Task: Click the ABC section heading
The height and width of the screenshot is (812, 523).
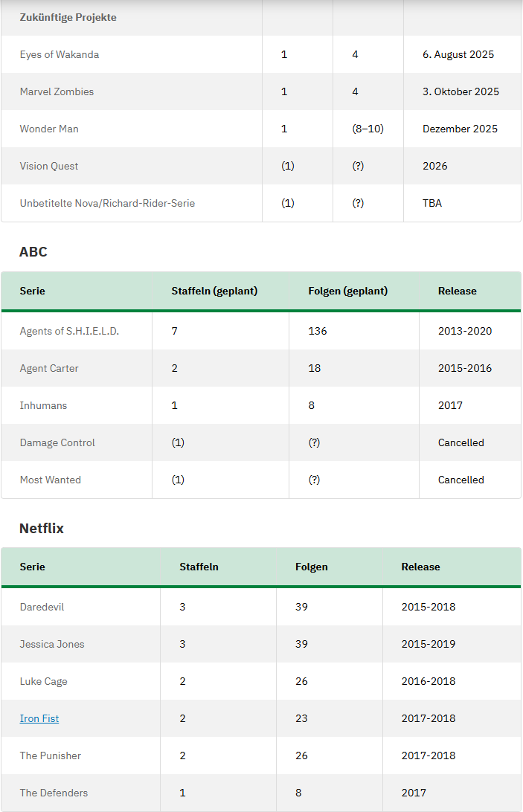Action: click(33, 251)
